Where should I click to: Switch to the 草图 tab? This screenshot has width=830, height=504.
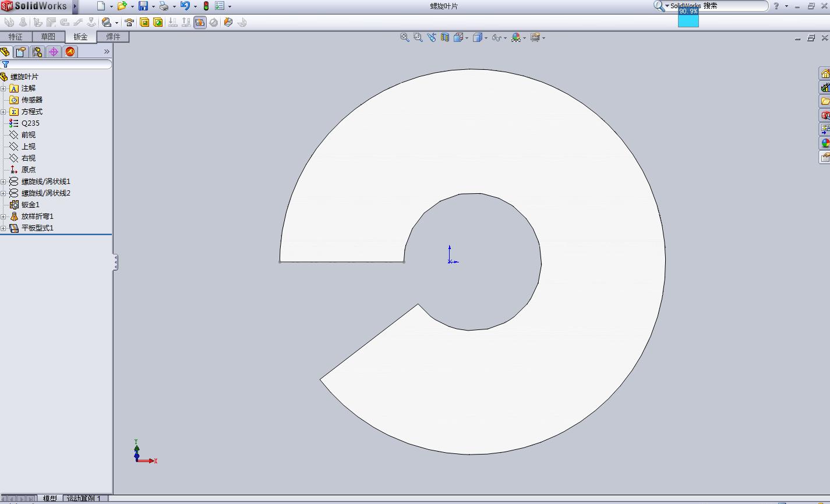(48, 37)
